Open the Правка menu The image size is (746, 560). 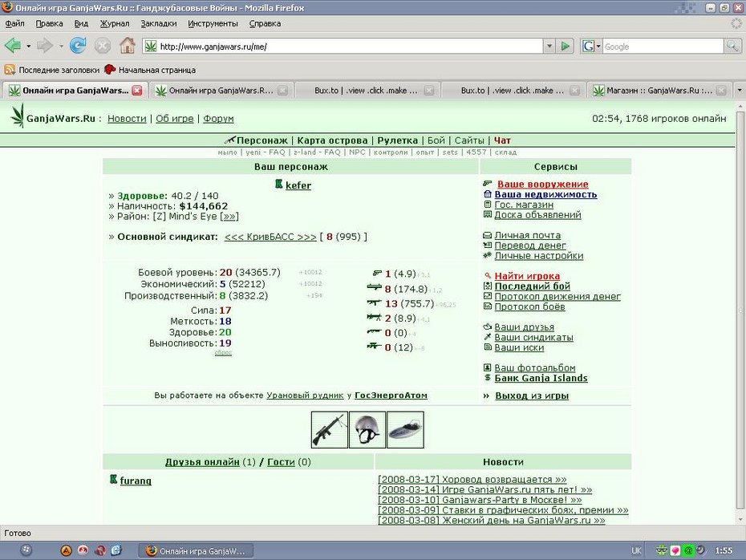49,23
